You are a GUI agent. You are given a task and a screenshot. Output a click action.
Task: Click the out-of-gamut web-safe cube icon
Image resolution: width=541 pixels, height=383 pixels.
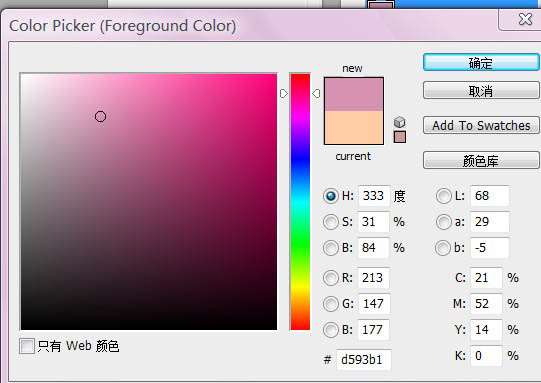[x=400, y=122]
